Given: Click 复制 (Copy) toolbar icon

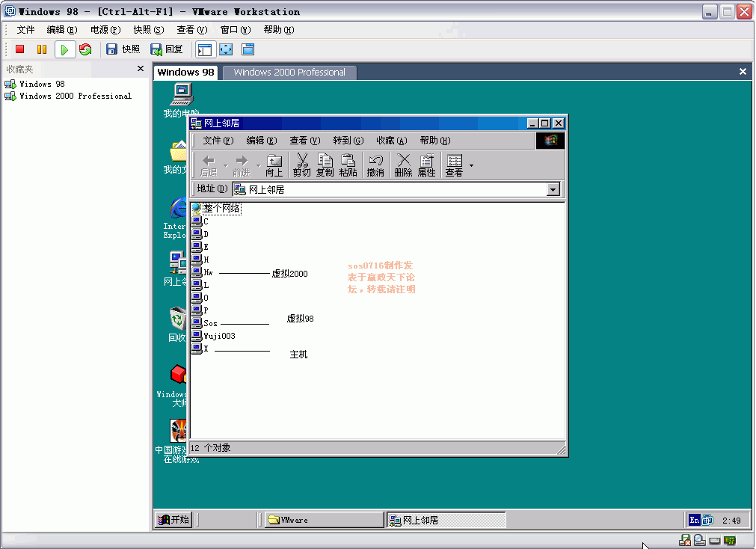Looking at the screenshot, I should 325,165.
